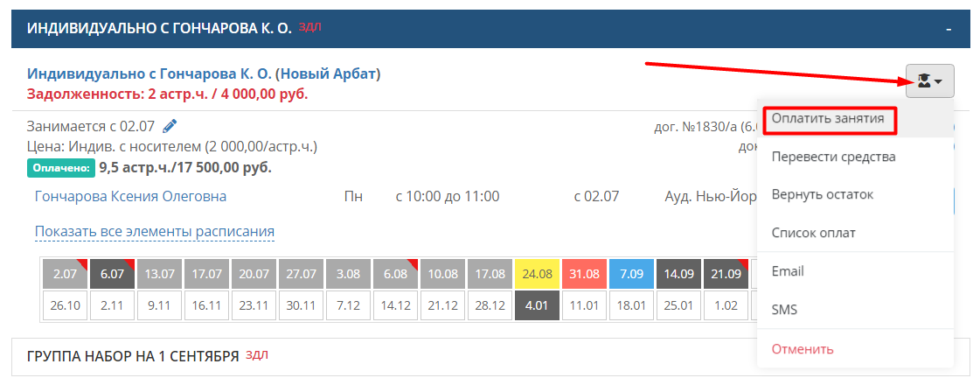Select the red 31.08 lesson cell
Viewport: 980px width, 385px height.
[x=584, y=274]
